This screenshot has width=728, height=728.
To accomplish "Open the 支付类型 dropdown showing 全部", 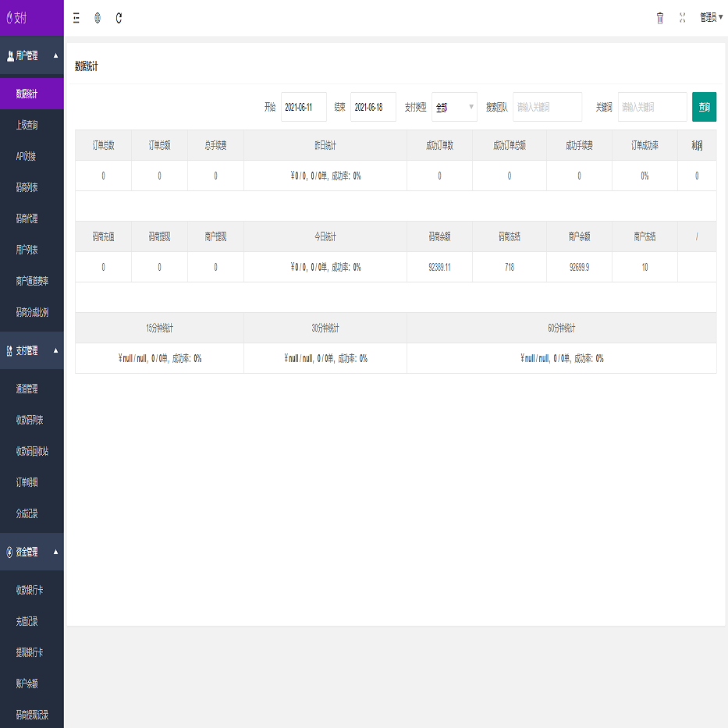I will click(x=454, y=108).
